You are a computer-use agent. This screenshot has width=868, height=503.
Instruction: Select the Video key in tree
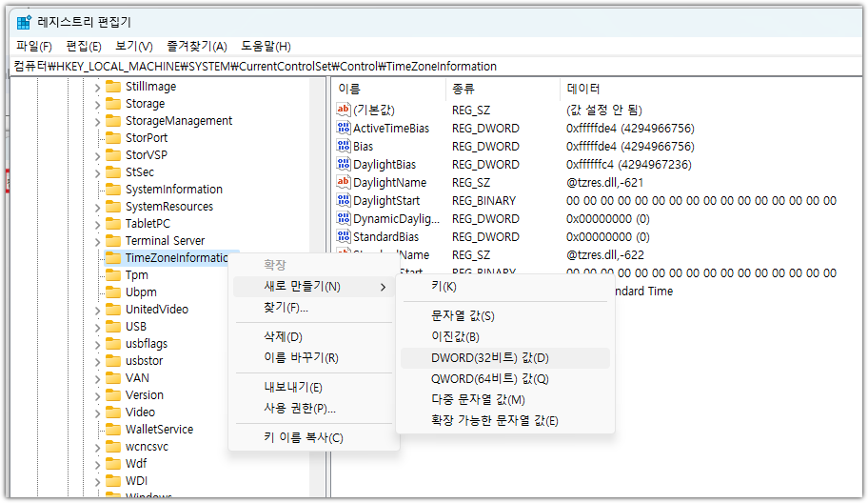[x=140, y=412]
